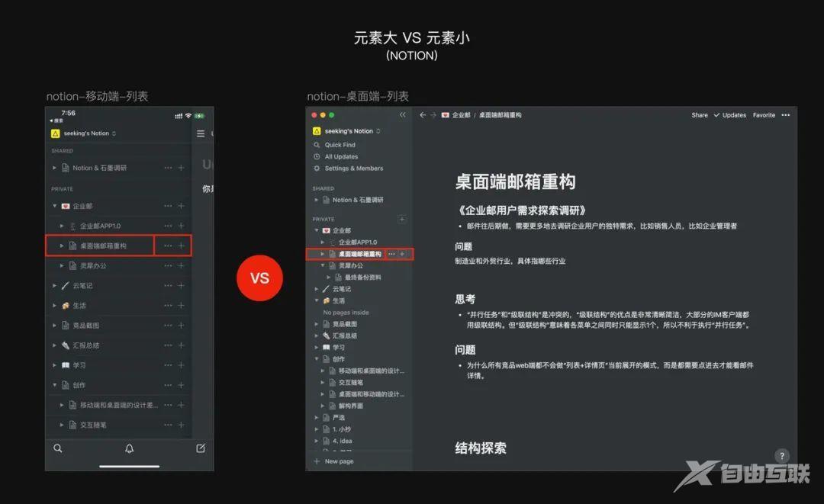Image resolution: width=824 pixels, height=504 pixels.
Task: Open the 云笔记 page in the desktop sidebar
Action: pos(342,289)
